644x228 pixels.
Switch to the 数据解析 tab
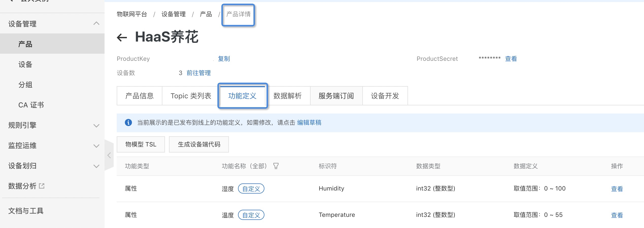[287, 96]
